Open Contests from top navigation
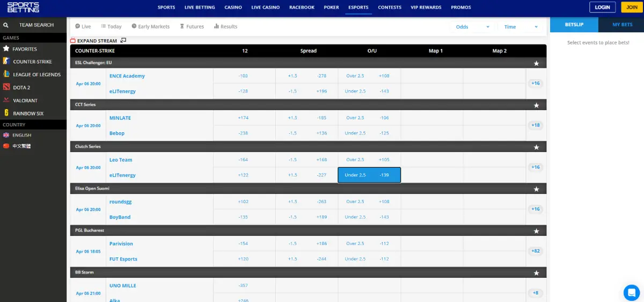This screenshot has height=302, width=644. pos(390,8)
